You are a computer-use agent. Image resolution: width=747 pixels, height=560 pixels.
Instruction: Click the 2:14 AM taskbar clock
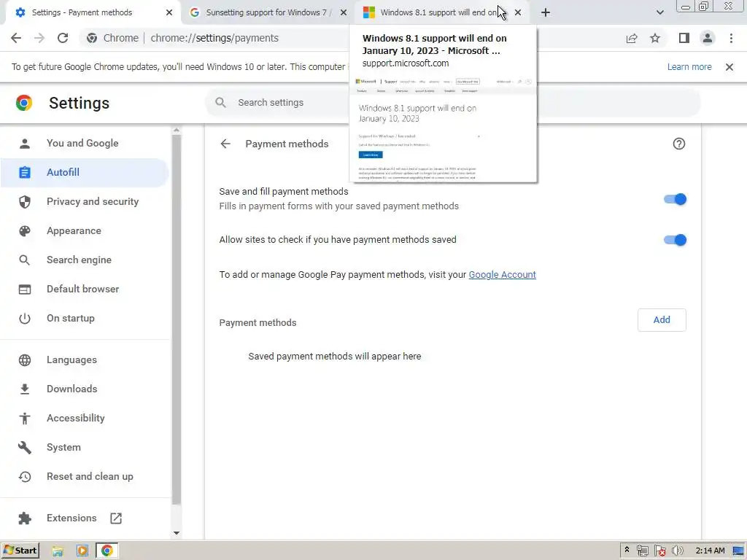click(x=710, y=551)
